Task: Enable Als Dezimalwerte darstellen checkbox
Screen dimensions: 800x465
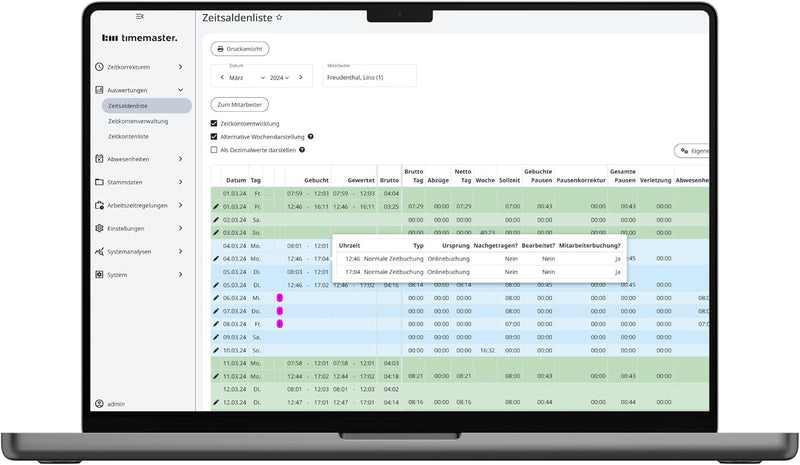Action: click(x=214, y=150)
